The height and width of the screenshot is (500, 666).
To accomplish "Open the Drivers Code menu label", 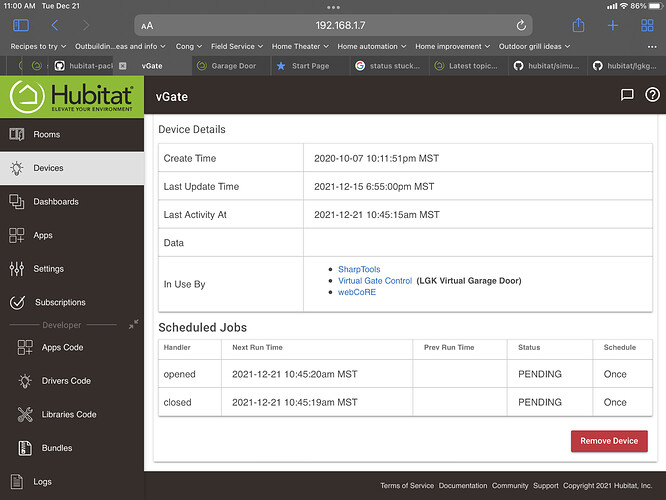I will pyautogui.click(x=66, y=381).
